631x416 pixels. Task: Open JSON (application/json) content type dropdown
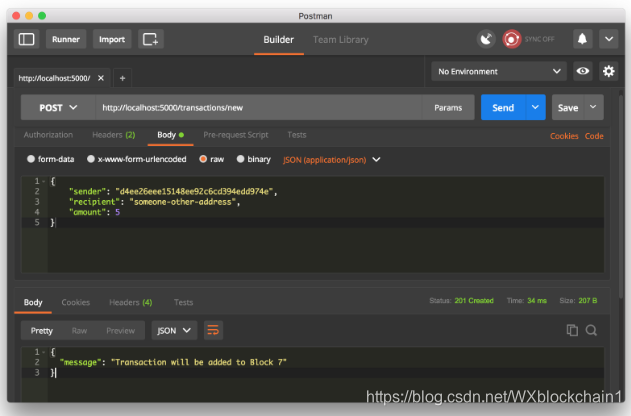332,160
